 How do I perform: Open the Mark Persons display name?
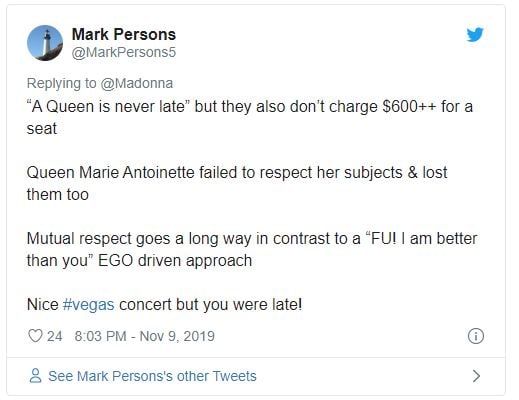point(124,34)
